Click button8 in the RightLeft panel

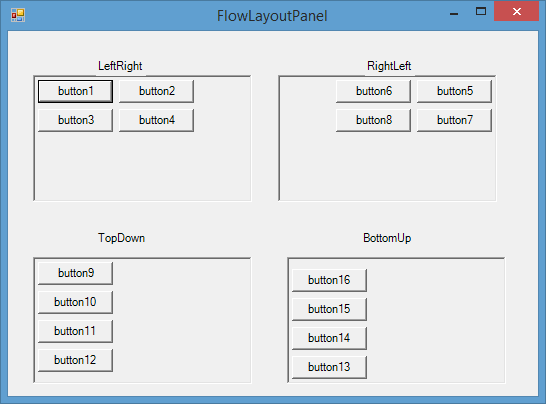[x=373, y=120]
